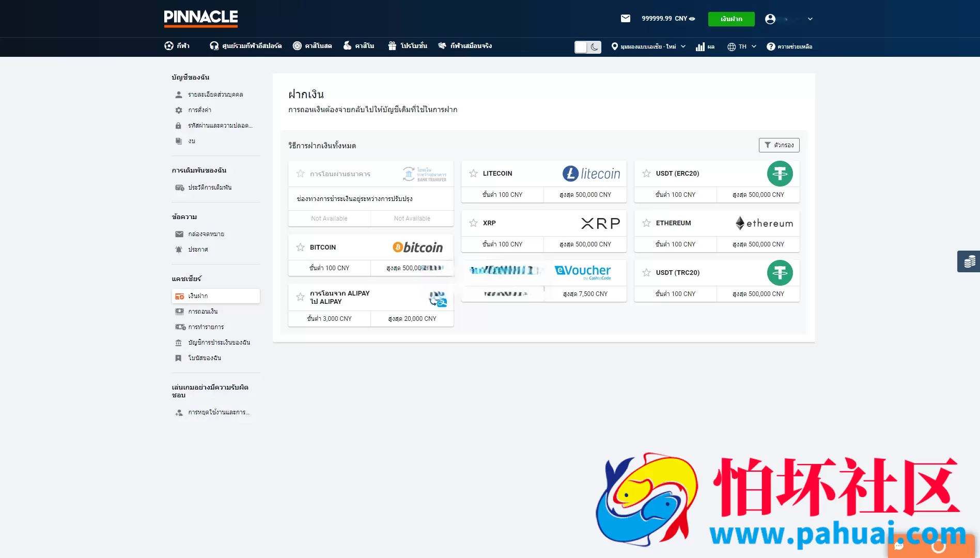Favorite the XRP method star
The width and height of the screenshot is (980, 558).
[x=473, y=223]
